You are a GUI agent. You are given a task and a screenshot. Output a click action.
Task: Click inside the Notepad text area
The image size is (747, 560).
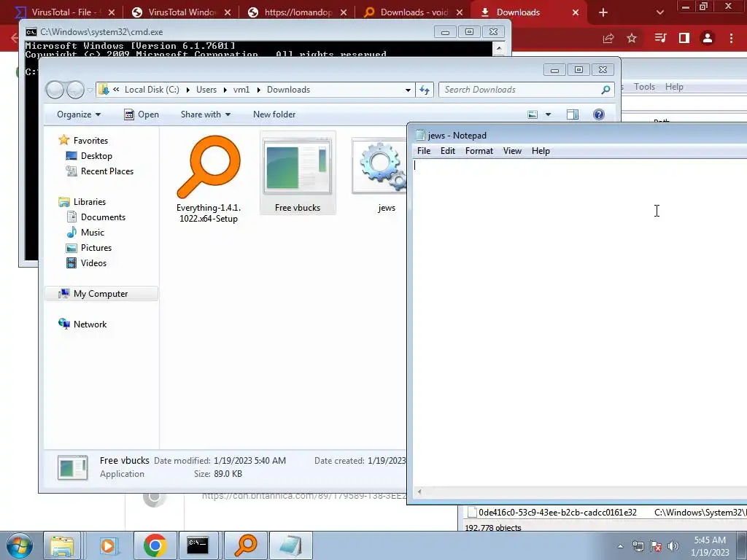click(579, 322)
